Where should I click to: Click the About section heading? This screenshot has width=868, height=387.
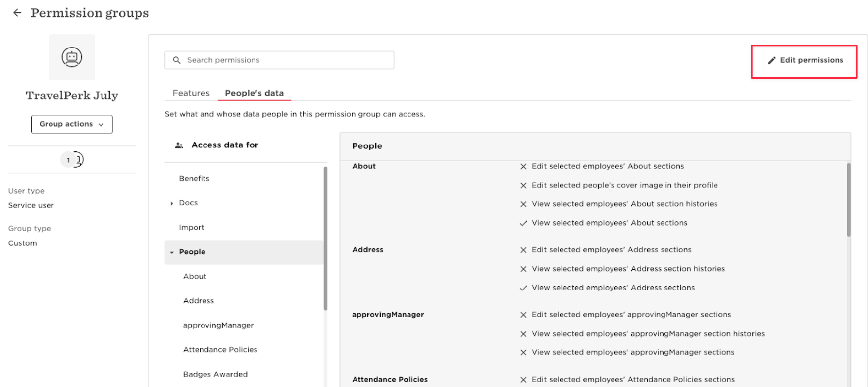point(364,166)
